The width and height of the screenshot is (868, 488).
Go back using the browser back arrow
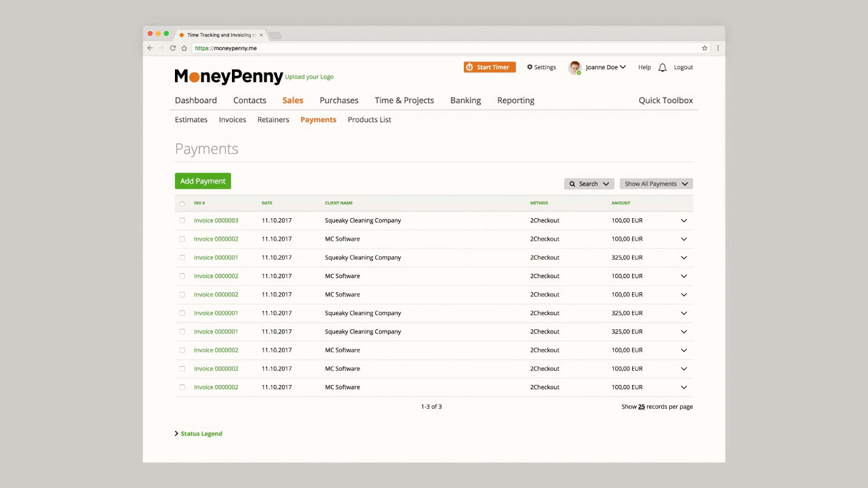(150, 48)
